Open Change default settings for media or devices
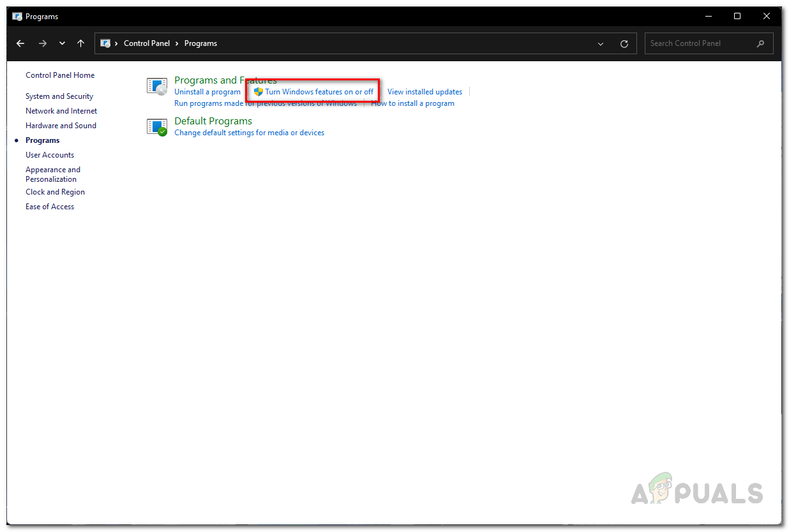Image resolution: width=789 pixels, height=532 pixels. tap(249, 132)
